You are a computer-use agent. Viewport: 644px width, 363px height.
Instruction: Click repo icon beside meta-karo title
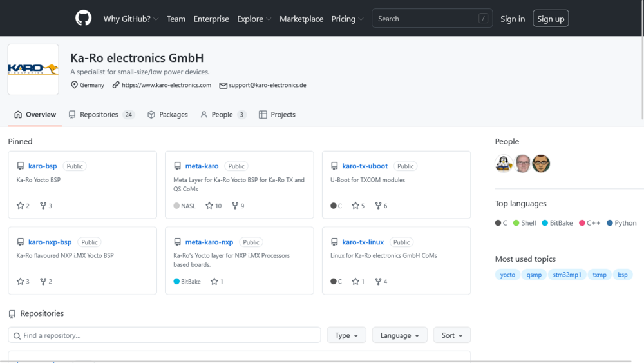coord(177,166)
